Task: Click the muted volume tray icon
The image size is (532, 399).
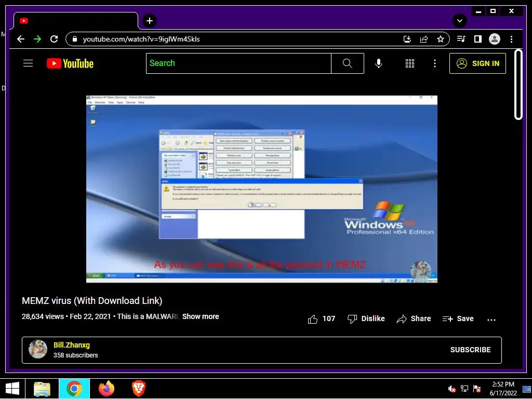Action: pos(451,389)
